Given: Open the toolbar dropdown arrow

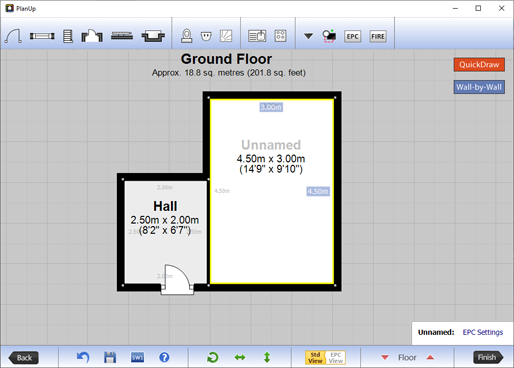Looking at the screenshot, I should [x=308, y=36].
